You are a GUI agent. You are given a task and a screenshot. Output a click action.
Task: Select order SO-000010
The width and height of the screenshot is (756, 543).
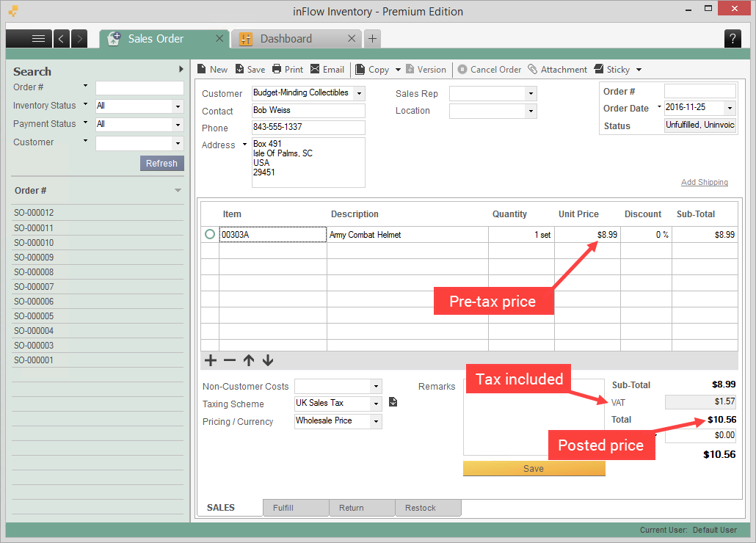(x=98, y=242)
